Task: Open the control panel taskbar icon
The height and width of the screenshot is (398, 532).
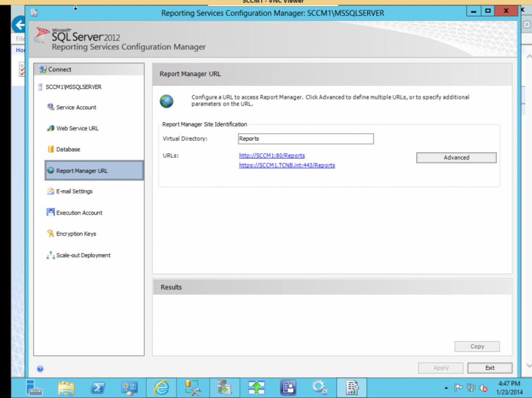Action: (129, 388)
